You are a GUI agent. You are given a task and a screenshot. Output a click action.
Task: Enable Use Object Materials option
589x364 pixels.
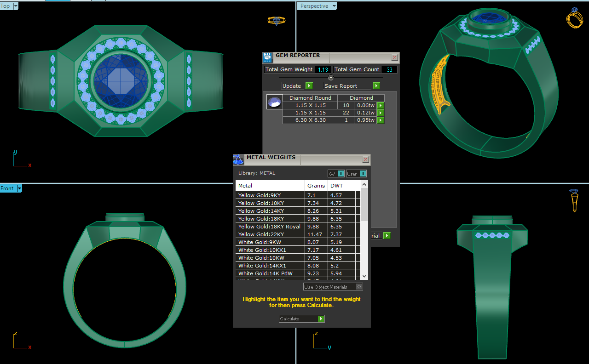[x=359, y=287]
